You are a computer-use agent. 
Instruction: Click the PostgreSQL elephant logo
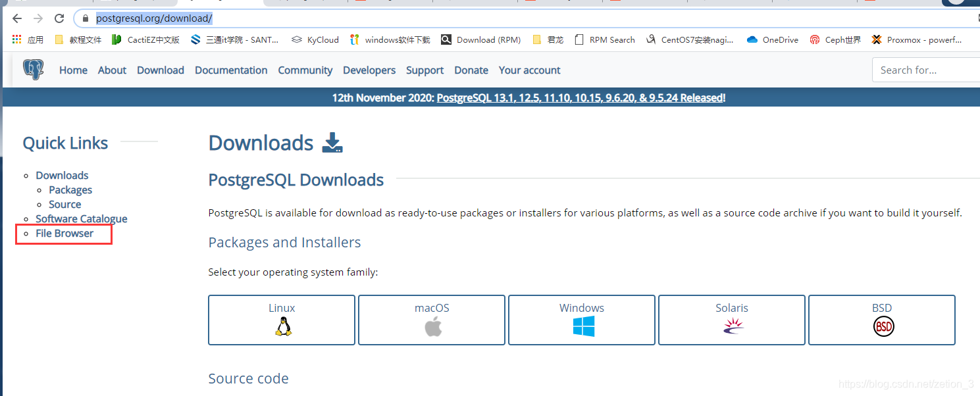point(33,70)
